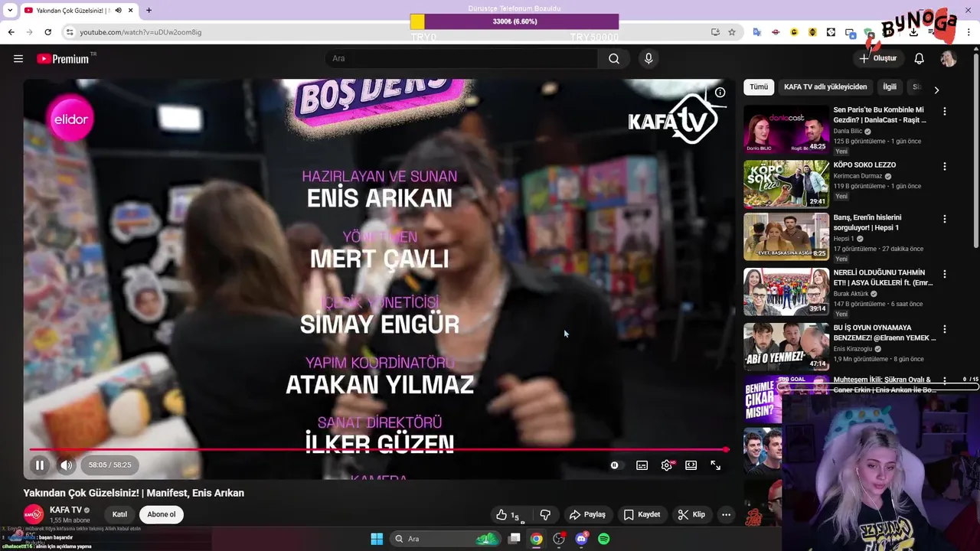The image size is (980, 551).
Task: Open Google Translate extension
Action: coord(757,32)
